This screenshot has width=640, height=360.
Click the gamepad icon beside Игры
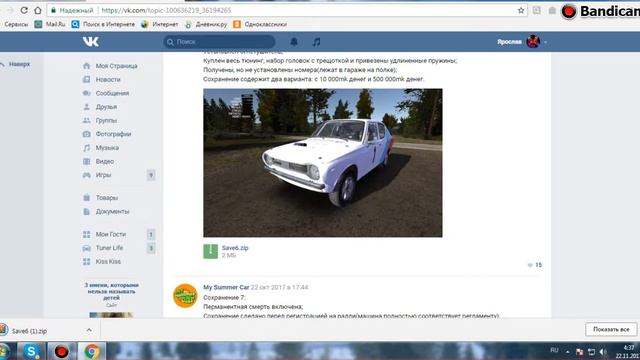click(87, 175)
